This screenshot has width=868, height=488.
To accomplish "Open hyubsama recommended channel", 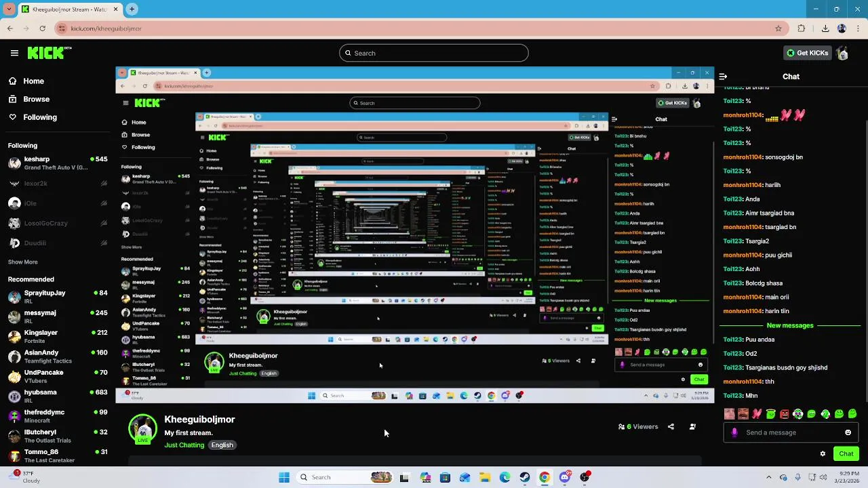I will [x=57, y=396].
